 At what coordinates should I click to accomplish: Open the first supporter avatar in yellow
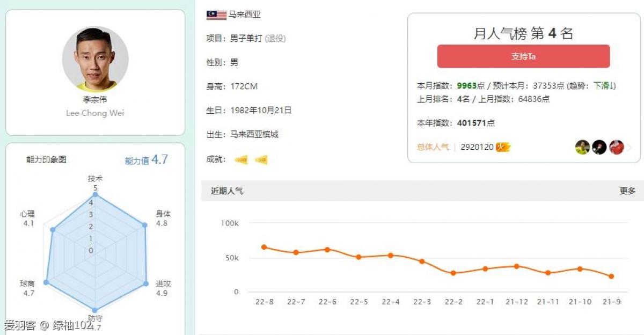pyautogui.click(x=582, y=147)
